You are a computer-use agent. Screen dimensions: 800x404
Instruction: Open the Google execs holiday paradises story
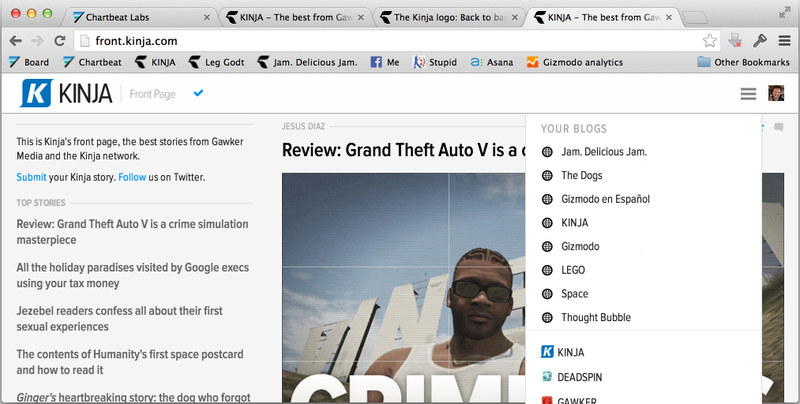(x=133, y=275)
